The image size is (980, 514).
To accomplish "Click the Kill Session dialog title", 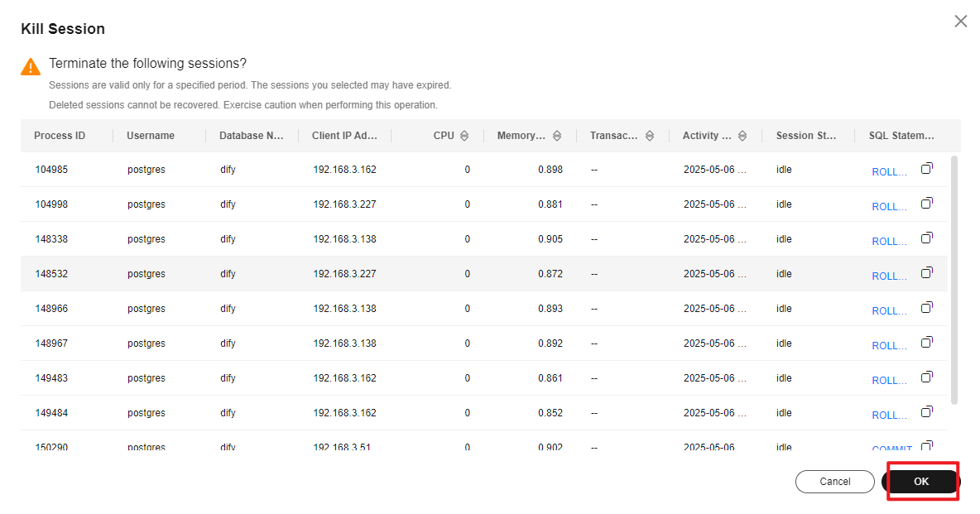I will 63,29.
